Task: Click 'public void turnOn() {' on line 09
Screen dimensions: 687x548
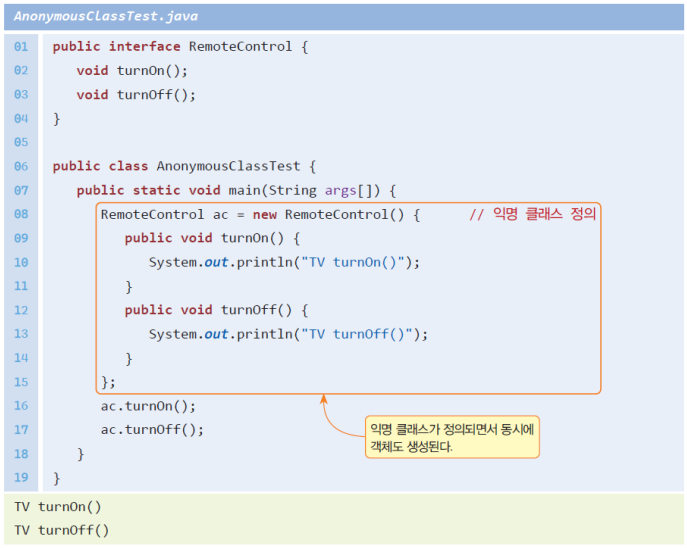Action: (212, 238)
